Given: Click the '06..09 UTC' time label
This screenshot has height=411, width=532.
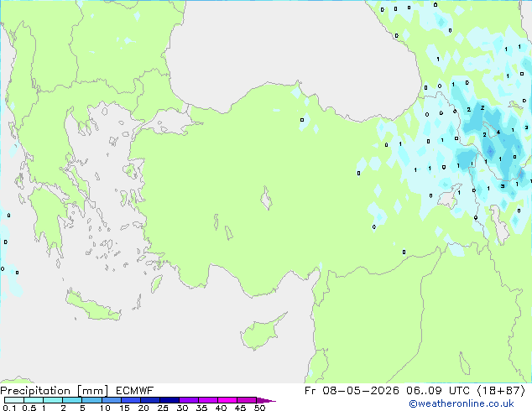Looking at the screenshot, I should coord(438,391).
